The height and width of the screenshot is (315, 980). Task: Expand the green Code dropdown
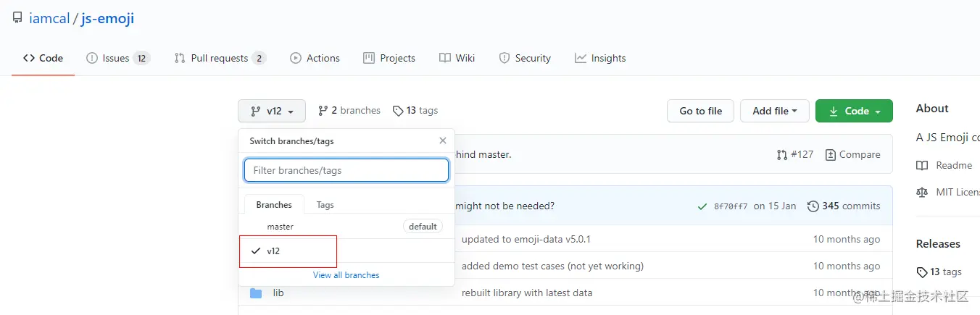854,111
